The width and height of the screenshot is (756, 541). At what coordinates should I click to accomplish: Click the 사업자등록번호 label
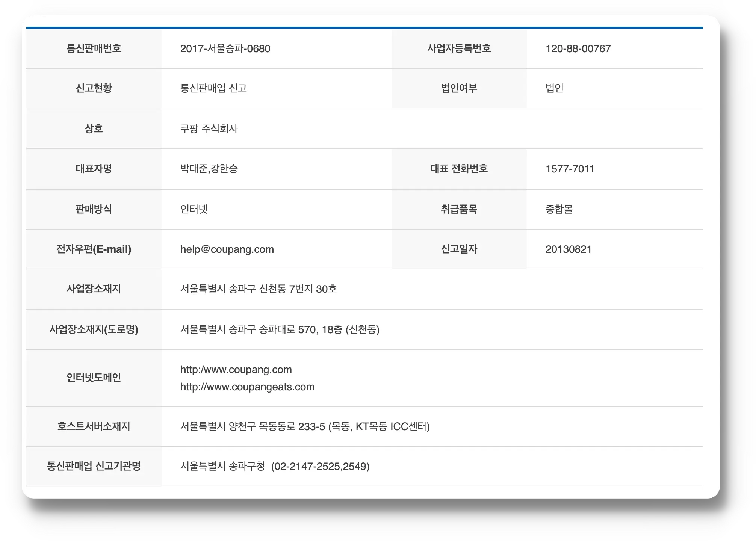coord(459,48)
